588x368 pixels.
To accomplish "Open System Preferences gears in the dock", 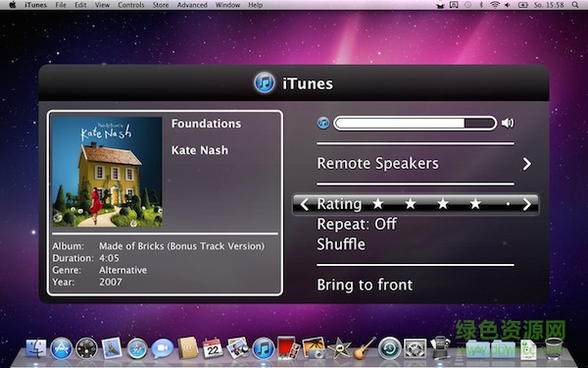I will [415, 348].
